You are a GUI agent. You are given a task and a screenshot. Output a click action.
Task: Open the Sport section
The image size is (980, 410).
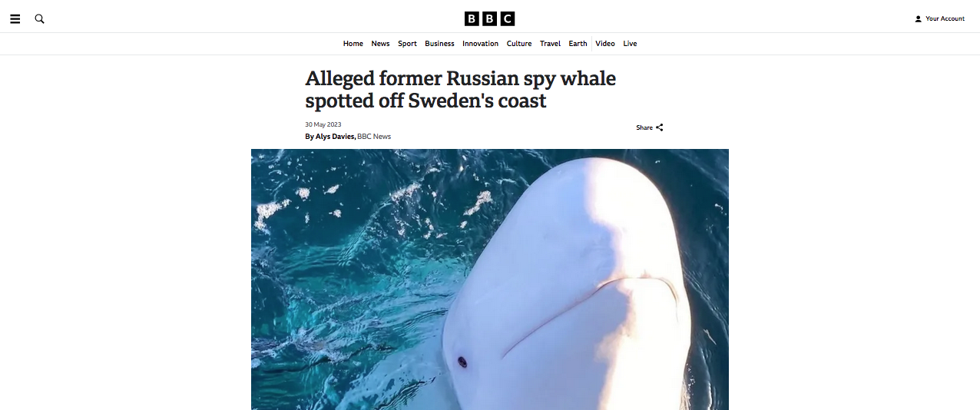click(x=407, y=44)
